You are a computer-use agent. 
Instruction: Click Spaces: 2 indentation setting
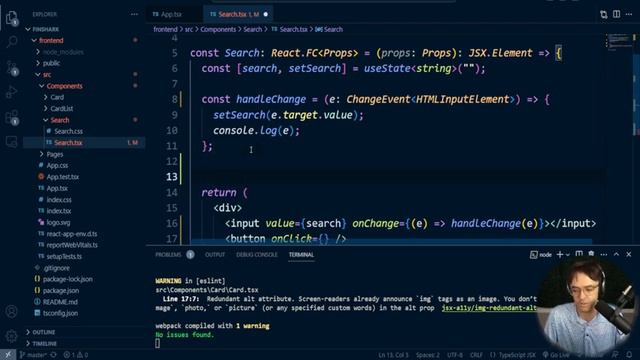point(427,355)
